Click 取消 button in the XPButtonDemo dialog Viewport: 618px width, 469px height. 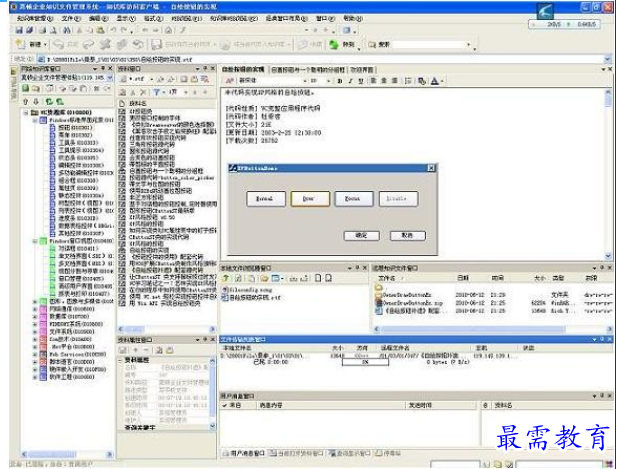pos(408,235)
